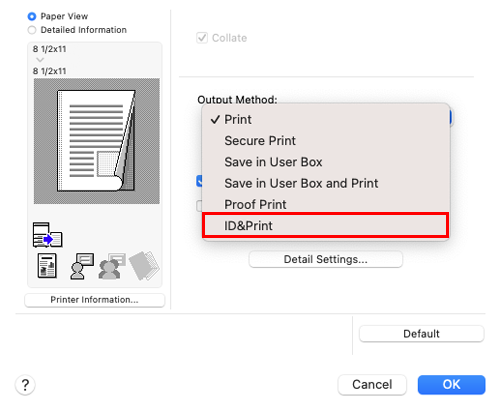
Task: Click the Default button
Action: coord(421,334)
